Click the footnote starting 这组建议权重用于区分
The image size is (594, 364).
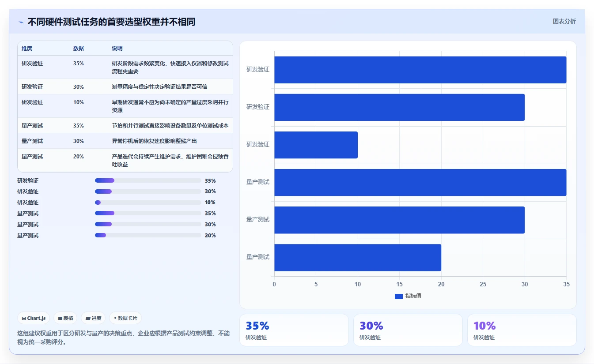pyautogui.click(x=123, y=338)
